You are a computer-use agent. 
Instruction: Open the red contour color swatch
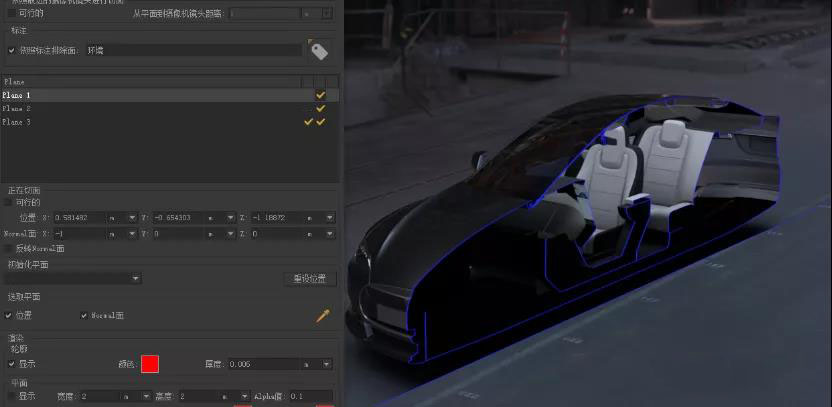click(x=150, y=364)
